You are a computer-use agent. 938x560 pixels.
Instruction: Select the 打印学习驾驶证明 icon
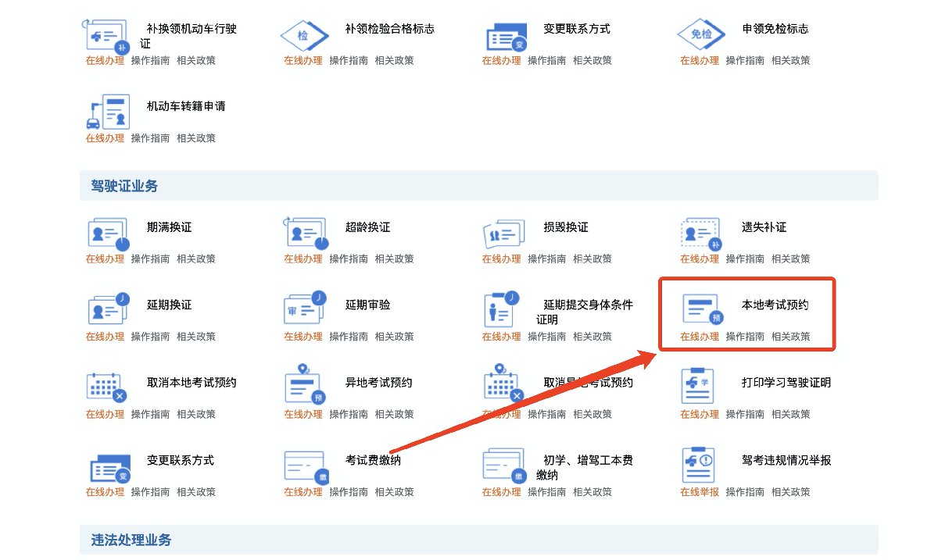coord(701,386)
